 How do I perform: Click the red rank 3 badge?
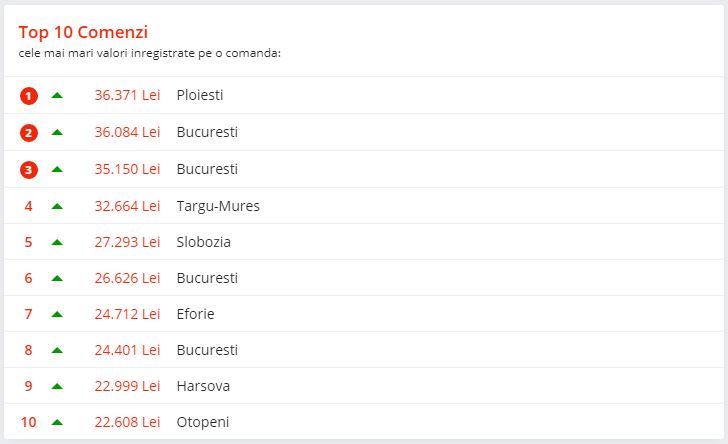click(x=28, y=170)
